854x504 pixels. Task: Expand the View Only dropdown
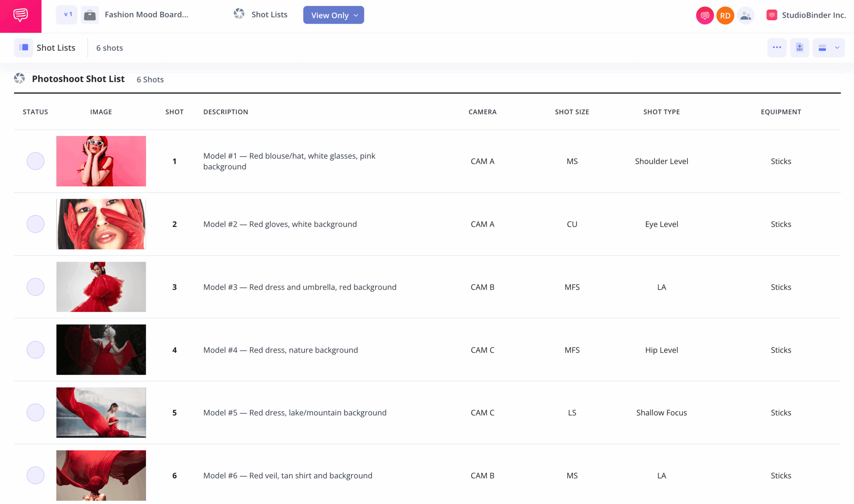click(x=333, y=15)
